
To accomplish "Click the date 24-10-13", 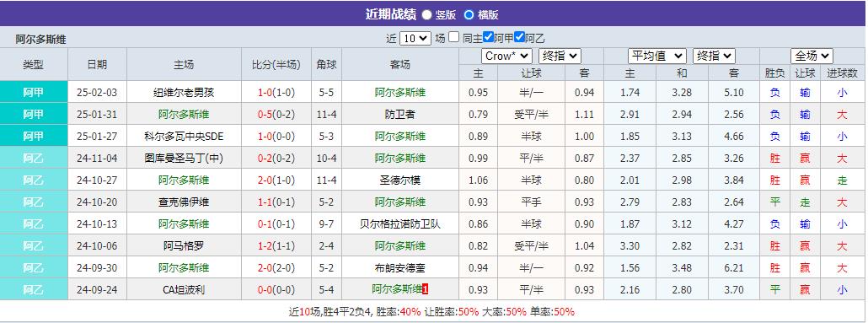I will coord(98,224).
